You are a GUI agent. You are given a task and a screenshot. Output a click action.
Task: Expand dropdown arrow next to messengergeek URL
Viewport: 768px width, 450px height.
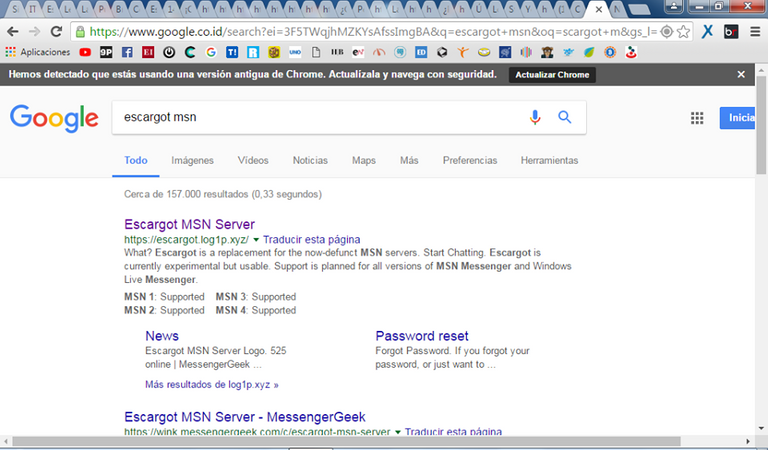click(x=398, y=432)
